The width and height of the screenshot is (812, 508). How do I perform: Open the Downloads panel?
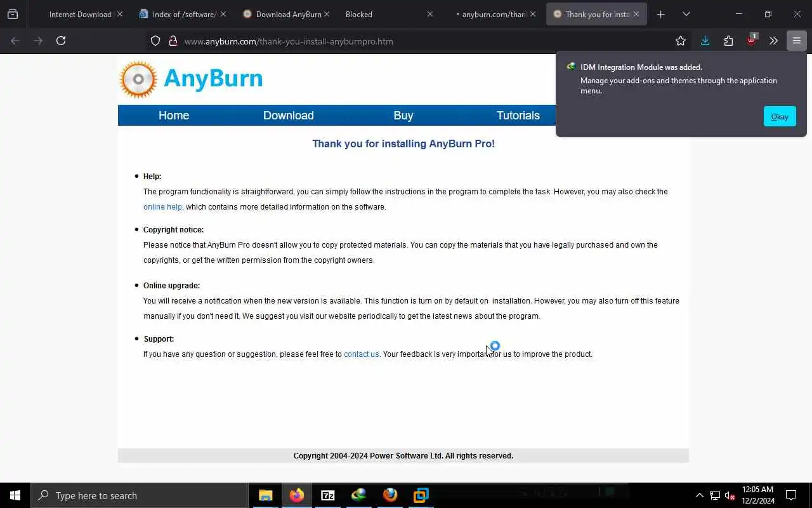pyautogui.click(x=705, y=41)
